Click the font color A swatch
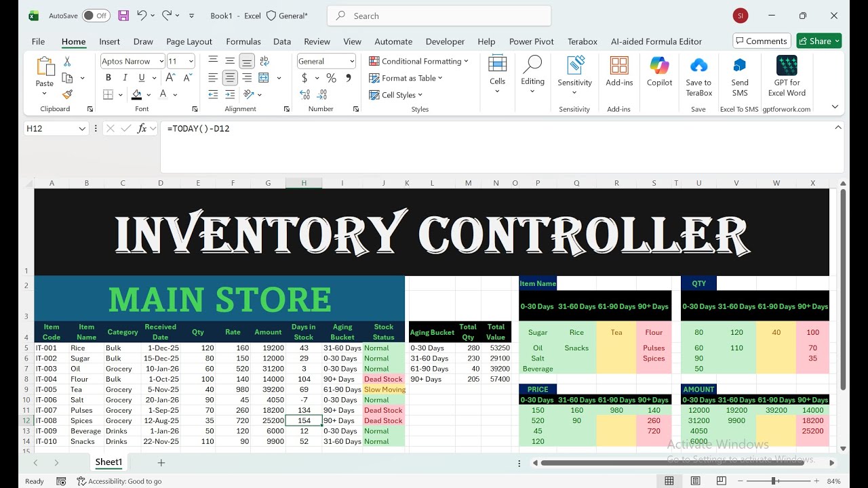 [163, 95]
